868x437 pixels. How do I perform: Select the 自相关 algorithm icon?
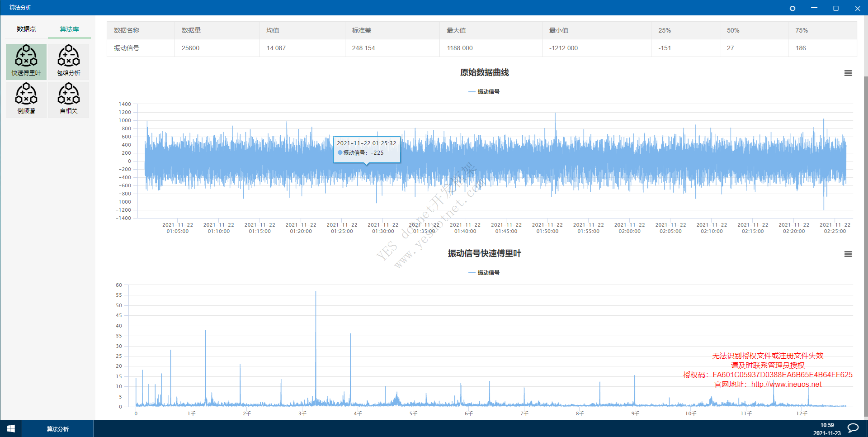point(69,100)
